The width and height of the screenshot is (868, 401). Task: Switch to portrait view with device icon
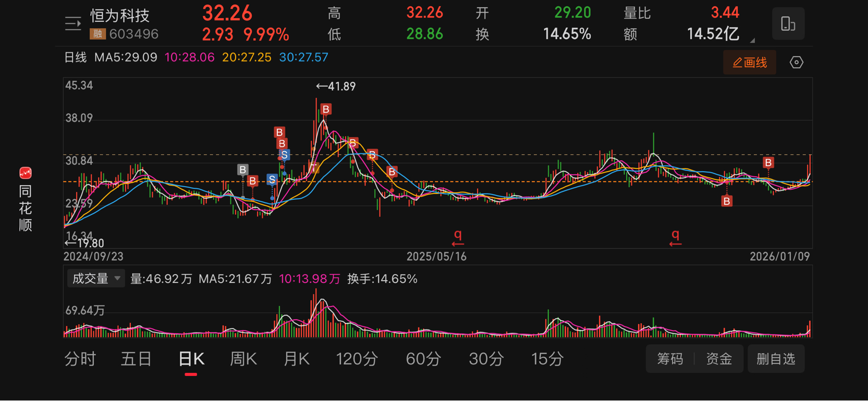[x=788, y=24]
